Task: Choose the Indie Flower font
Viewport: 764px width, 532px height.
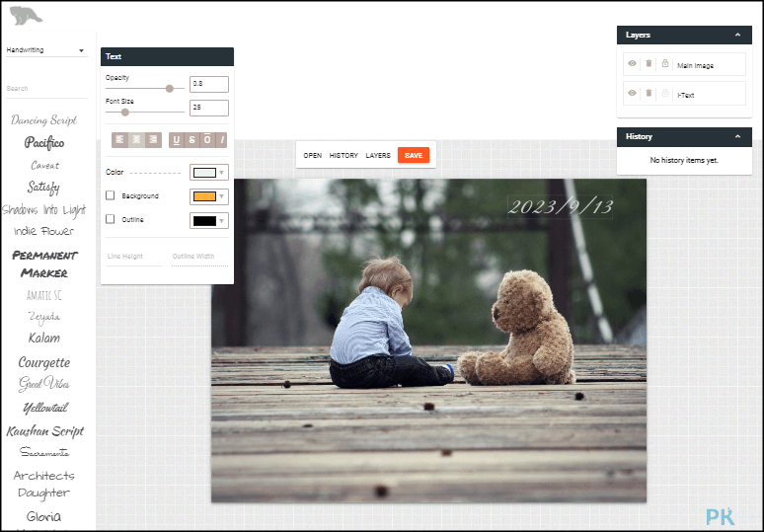Action: coord(43,231)
